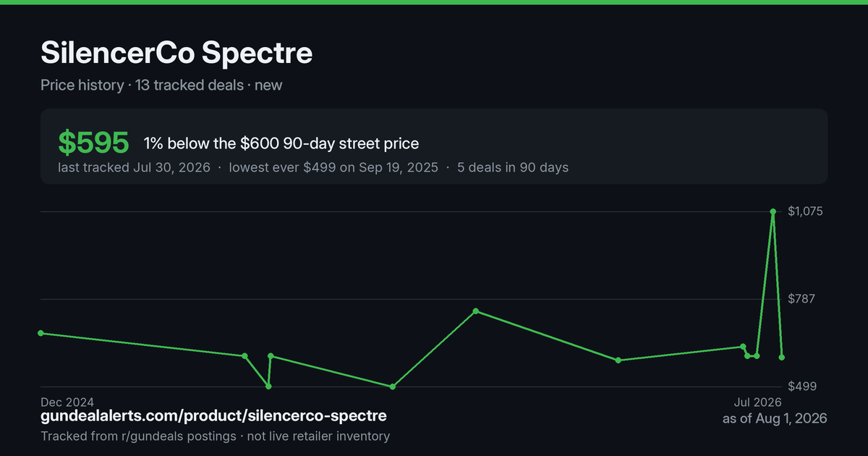Viewport: 868px width, 456px height.
Task: Click 'lowest ever $499 on Sep 19, 2025'
Action: click(x=333, y=167)
